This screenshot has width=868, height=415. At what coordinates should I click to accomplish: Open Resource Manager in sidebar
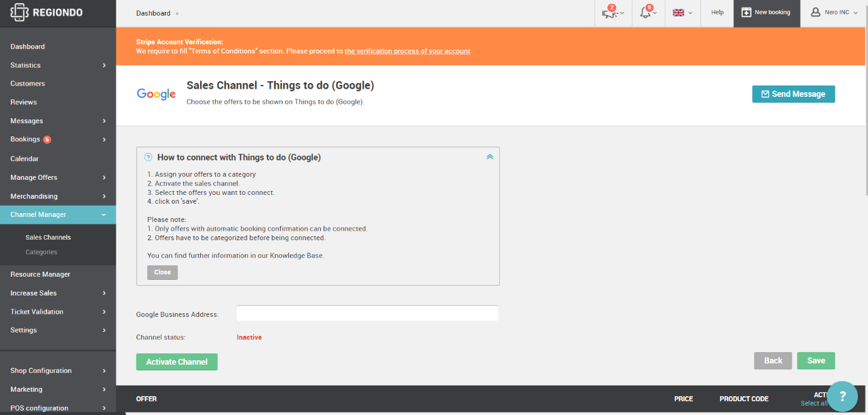click(40, 274)
